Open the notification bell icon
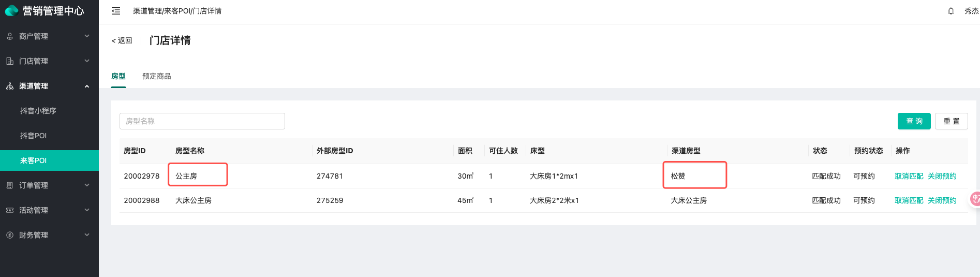The height and width of the screenshot is (277, 980). click(x=951, y=11)
